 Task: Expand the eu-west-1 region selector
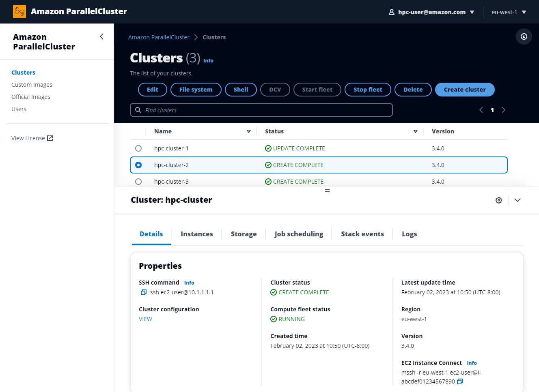(x=509, y=12)
